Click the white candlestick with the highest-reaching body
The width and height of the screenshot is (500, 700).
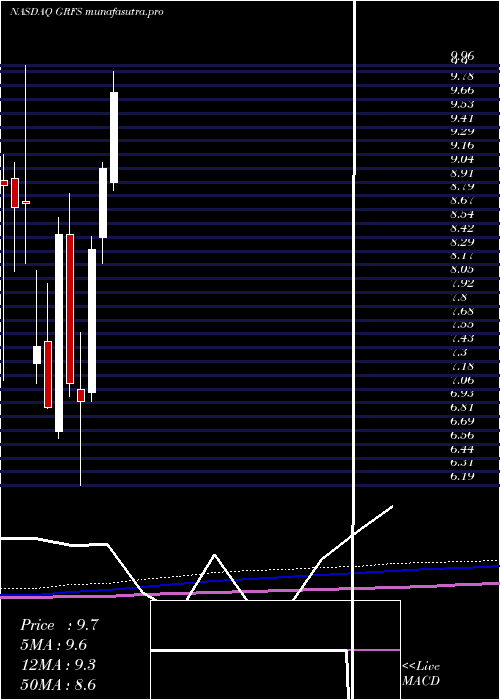pyautogui.click(x=114, y=138)
